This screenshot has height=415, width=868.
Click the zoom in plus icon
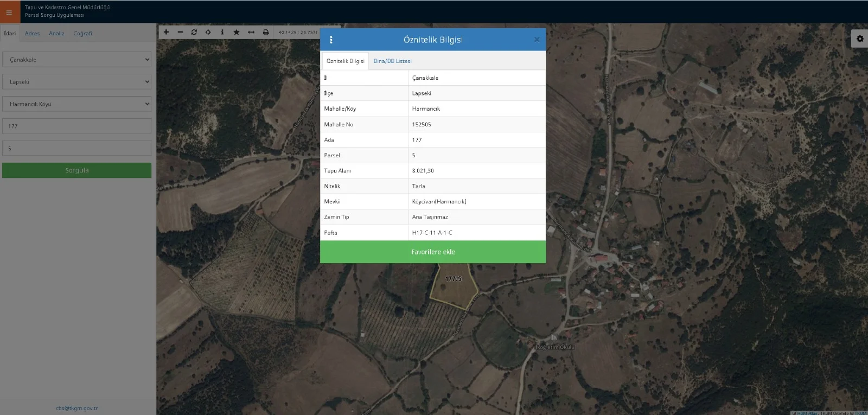166,32
